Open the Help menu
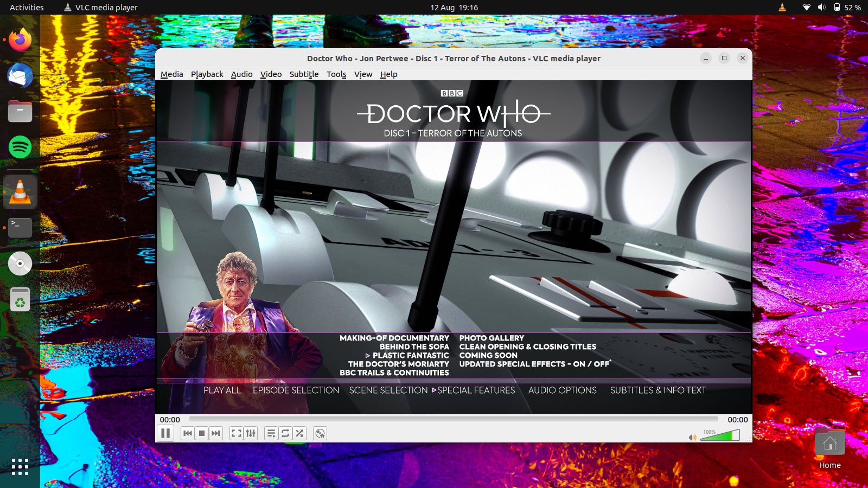 point(389,74)
